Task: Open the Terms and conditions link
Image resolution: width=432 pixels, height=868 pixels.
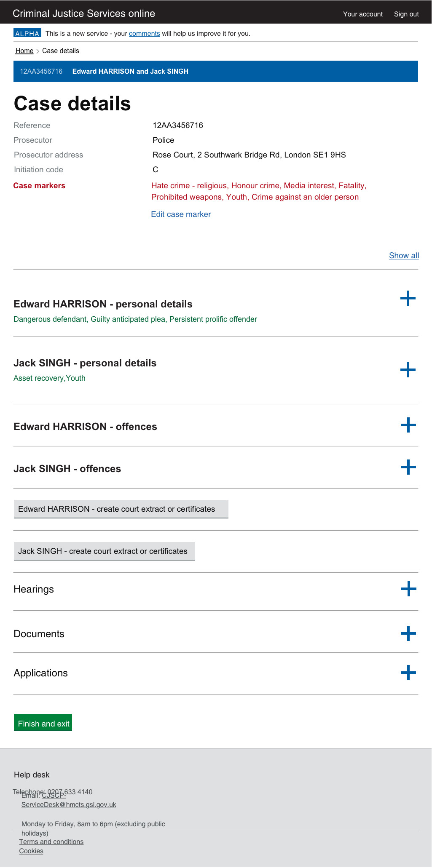Action: 51,841
